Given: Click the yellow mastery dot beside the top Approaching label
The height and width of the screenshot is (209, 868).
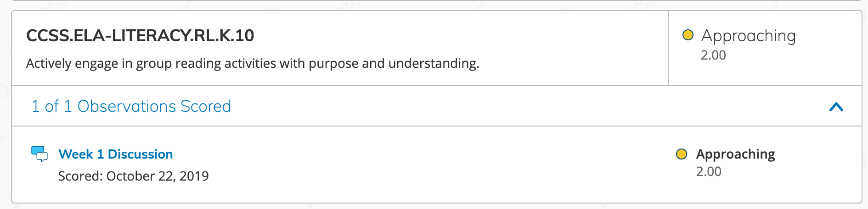Looking at the screenshot, I should click(x=688, y=35).
